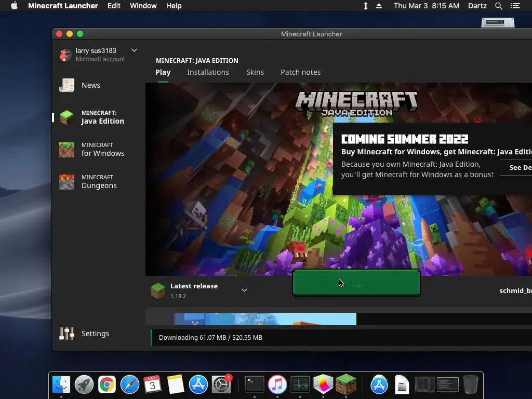Click the download progress bar
This screenshot has width=532, height=399.
(341, 338)
